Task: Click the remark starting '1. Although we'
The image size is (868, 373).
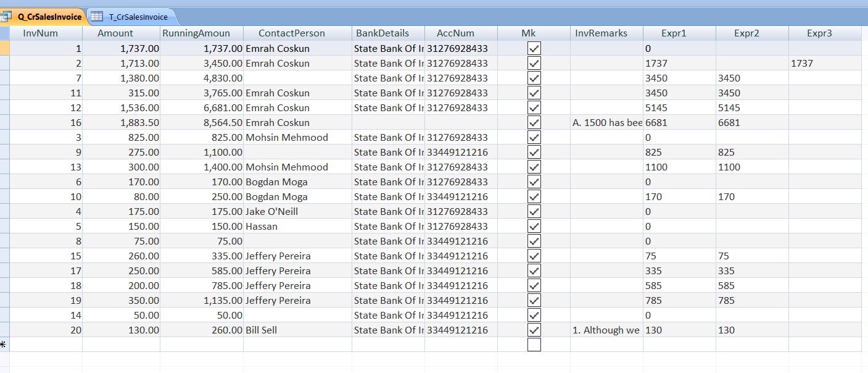Action: pyautogui.click(x=606, y=330)
